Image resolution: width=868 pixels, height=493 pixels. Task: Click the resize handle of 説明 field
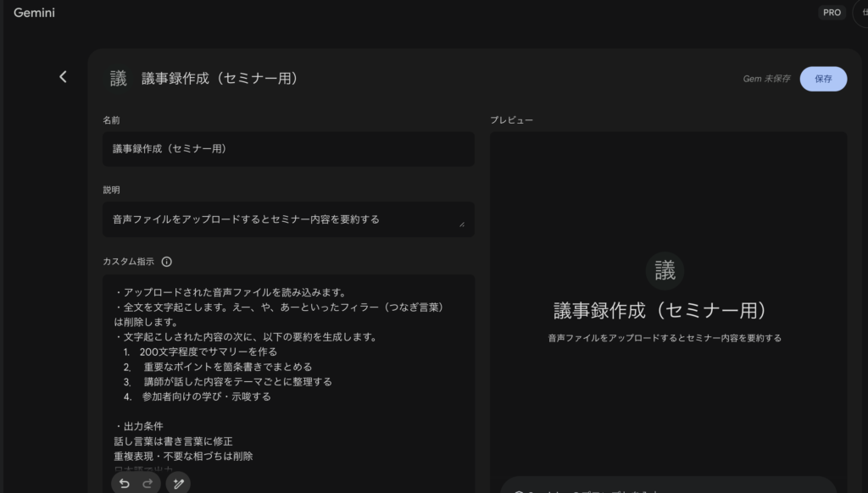tap(462, 224)
